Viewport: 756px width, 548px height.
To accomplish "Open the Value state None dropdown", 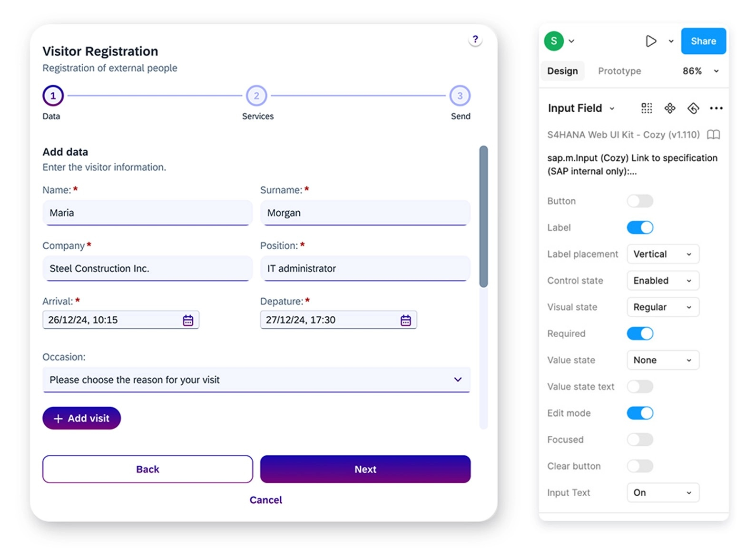I will [662, 360].
